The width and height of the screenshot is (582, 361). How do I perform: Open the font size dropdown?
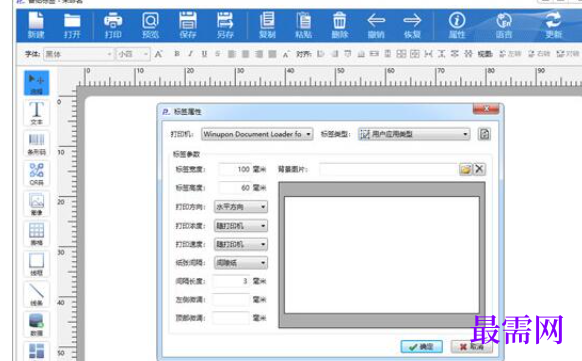click(x=133, y=54)
